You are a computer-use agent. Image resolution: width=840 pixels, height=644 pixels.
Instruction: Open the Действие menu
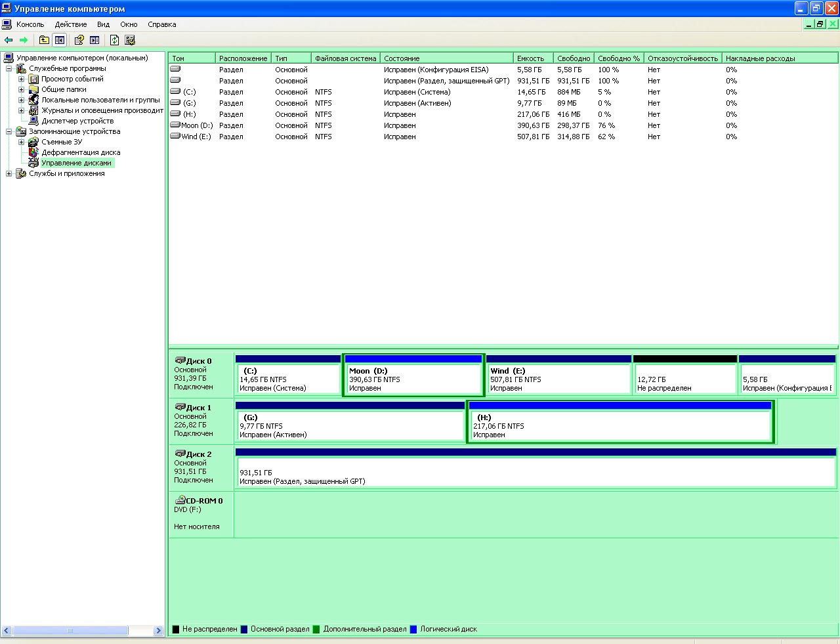pyautogui.click(x=70, y=24)
